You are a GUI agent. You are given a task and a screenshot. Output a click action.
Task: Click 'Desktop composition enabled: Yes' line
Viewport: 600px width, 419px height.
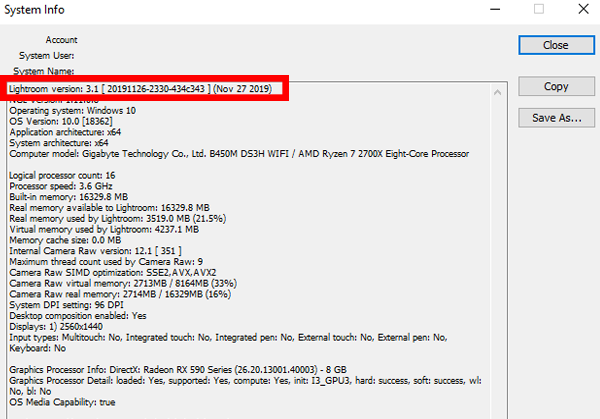coord(78,316)
